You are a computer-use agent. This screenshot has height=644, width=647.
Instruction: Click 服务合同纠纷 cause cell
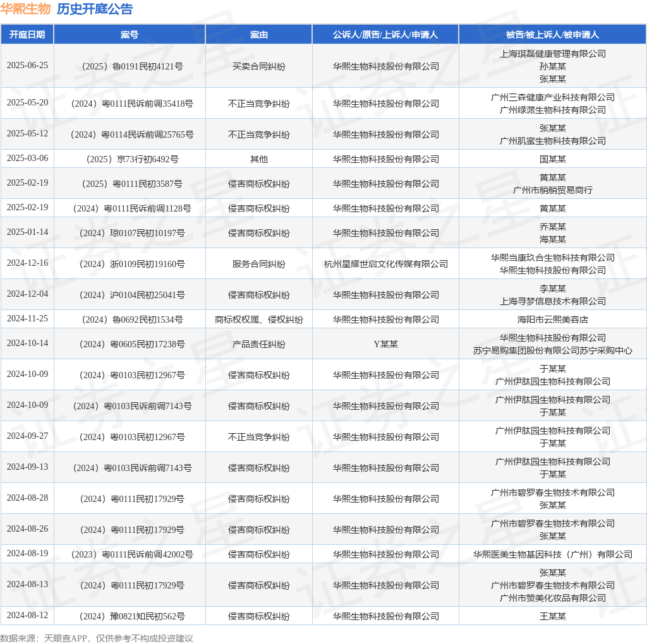coord(258,264)
